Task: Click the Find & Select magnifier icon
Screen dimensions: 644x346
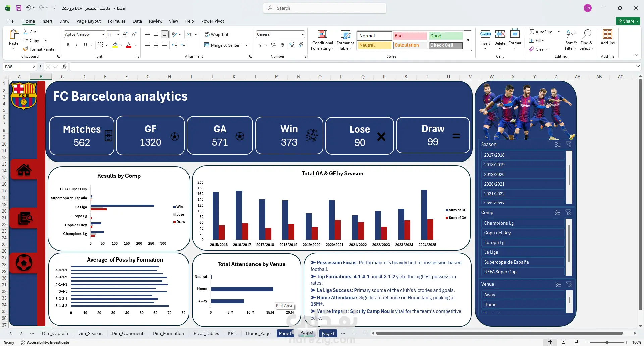Action: pyautogui.click(x=586, y=34)
